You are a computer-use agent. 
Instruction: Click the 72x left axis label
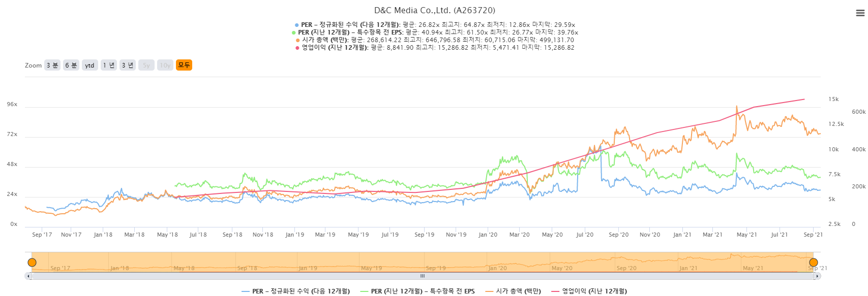pos(12,134)
